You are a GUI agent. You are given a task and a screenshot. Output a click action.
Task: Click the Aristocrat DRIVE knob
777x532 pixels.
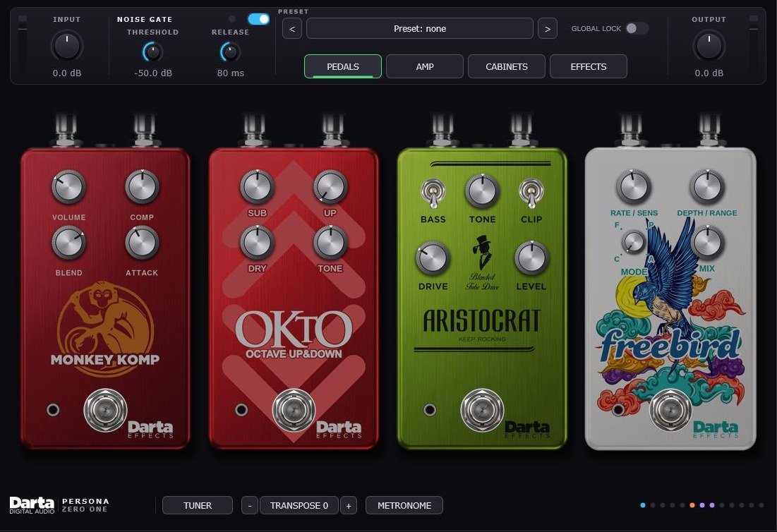[433, 258]
